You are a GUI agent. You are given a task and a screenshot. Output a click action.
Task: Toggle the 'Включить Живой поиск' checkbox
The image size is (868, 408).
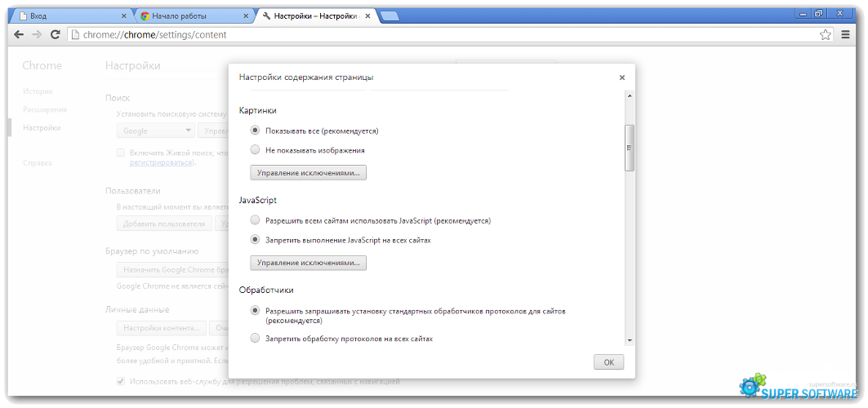point(121,153)
